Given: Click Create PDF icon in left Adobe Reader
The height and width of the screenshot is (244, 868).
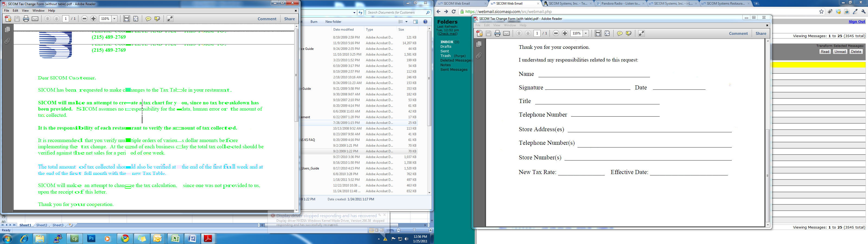Looking at the screenshot, I should (x=8, y=19).
